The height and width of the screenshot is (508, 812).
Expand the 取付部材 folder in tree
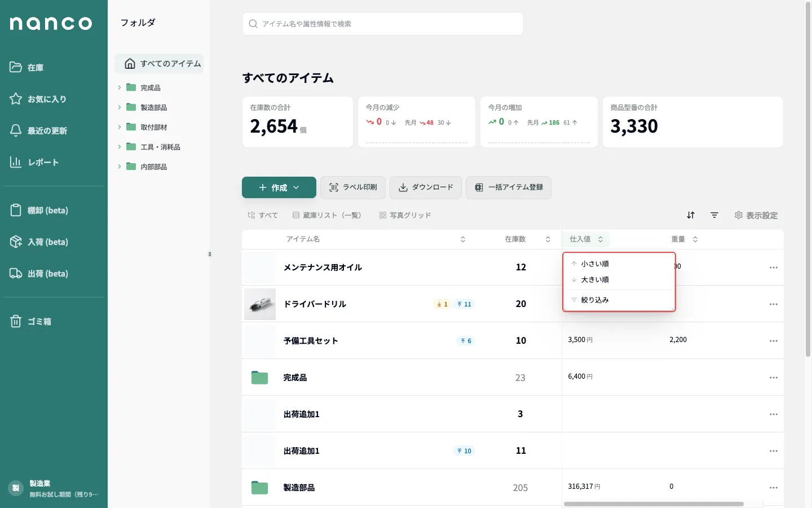[120, 127]
